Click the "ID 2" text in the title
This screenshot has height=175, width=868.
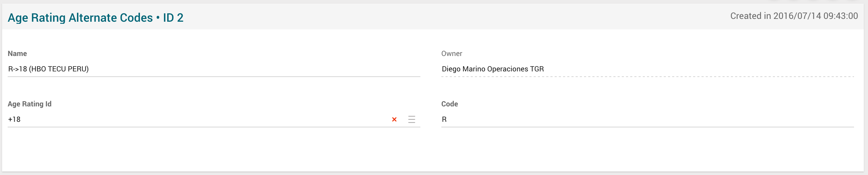click(173, 17)
